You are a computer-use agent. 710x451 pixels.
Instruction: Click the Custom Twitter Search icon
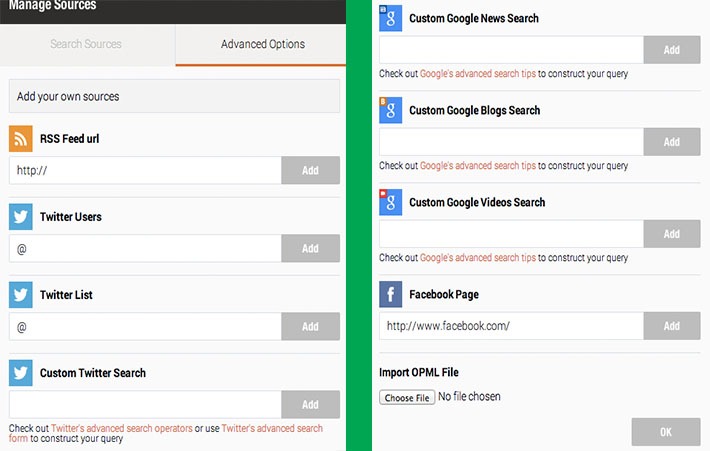click(22, 373)
